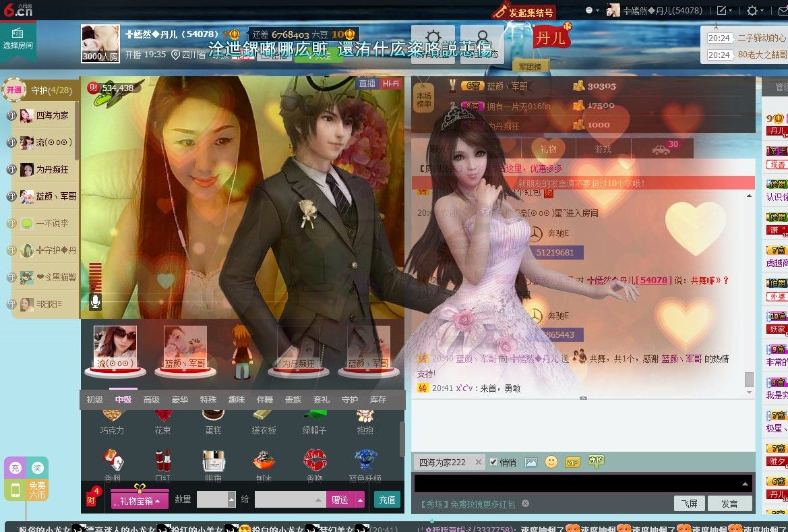Remove chat target 四海为家222
The image size is (788, 532).
pyautogui.click(x=479, y=462)
